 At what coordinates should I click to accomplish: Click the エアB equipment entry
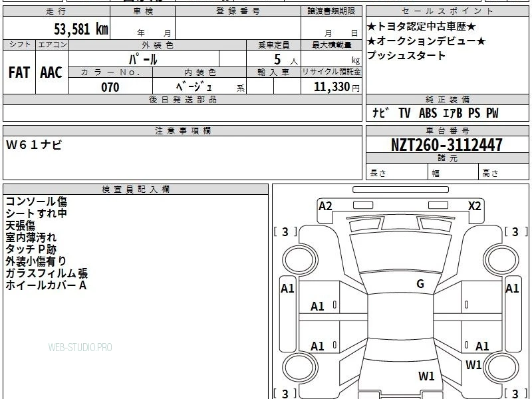coord(452,112)
